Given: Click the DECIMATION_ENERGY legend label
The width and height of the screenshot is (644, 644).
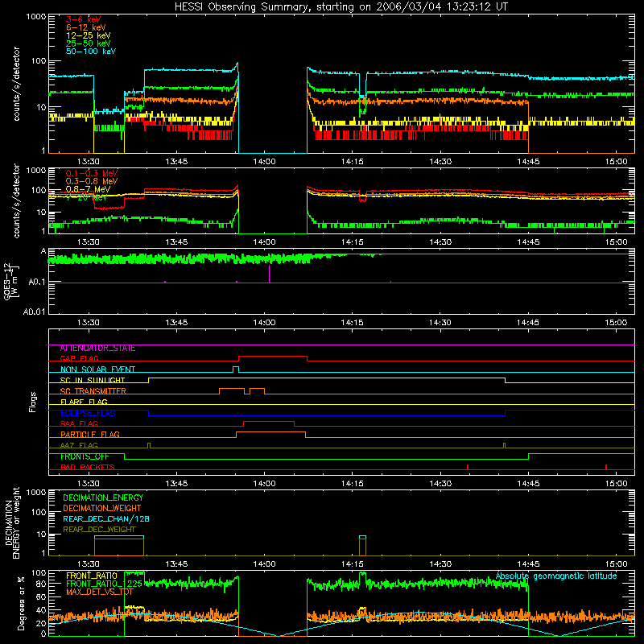Looking at the screenshot, I should point(103,497).
